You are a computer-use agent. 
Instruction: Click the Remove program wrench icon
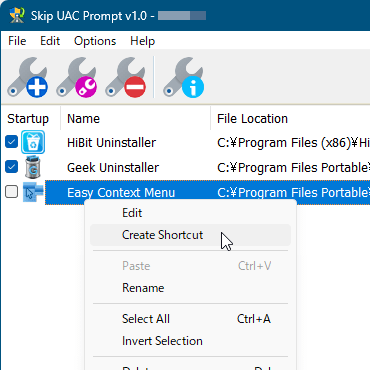[x=126, y=78]
